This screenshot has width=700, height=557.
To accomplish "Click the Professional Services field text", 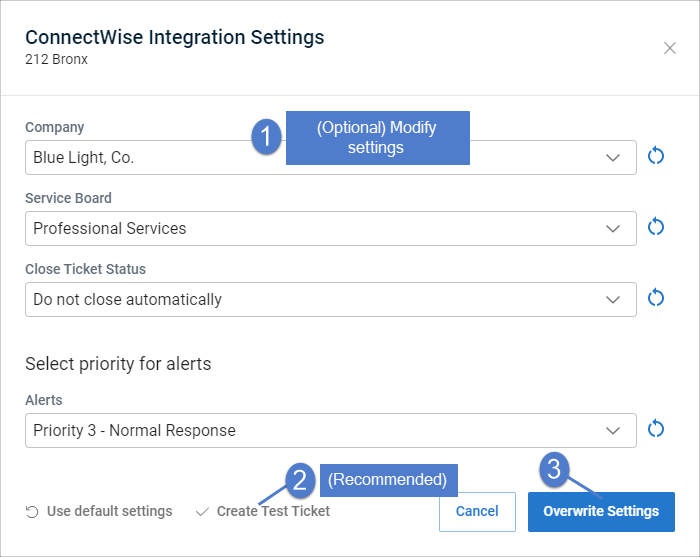I will [109, 229].
